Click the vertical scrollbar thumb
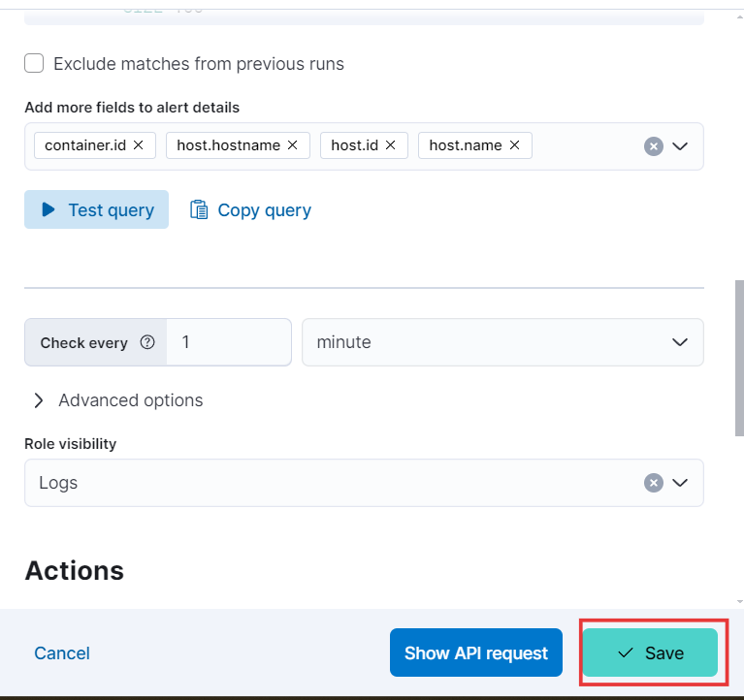Image resolution: width=744 pixels, height=700 pixels. point(739,358)
